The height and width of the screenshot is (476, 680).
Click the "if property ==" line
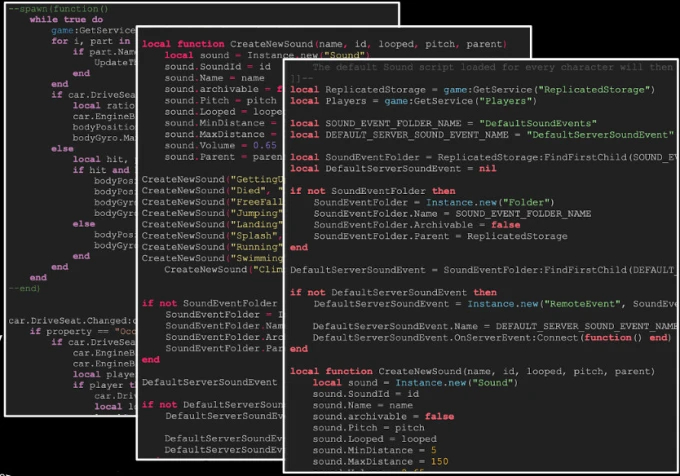coord(83,331)
